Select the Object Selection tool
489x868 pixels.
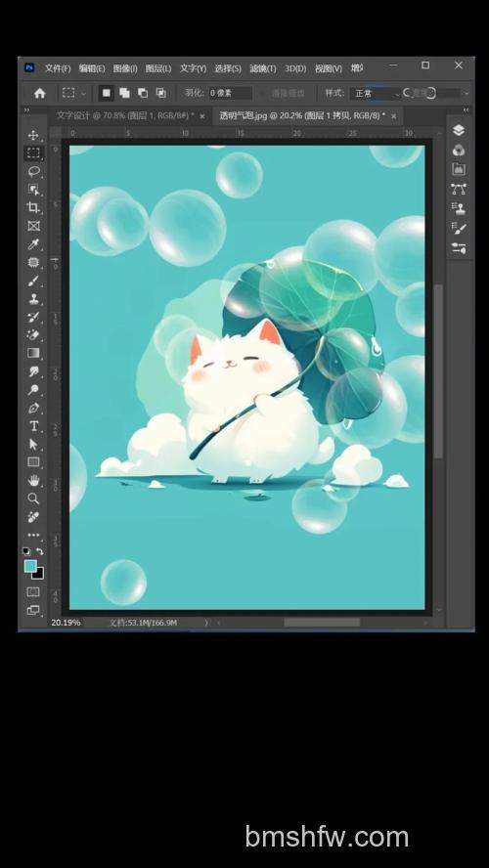(34, 190)
